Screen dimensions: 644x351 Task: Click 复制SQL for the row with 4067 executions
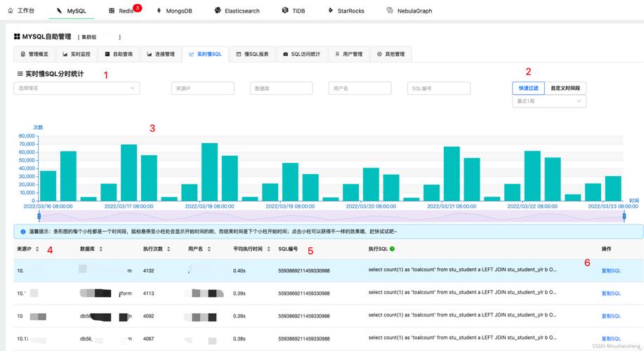tap(611, 338)
